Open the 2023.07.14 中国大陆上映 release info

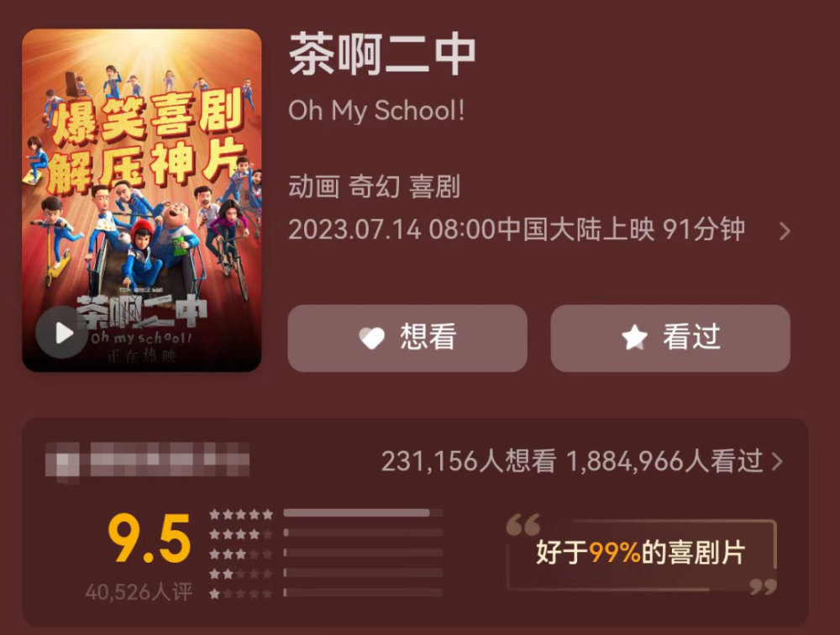coord(517,230)
